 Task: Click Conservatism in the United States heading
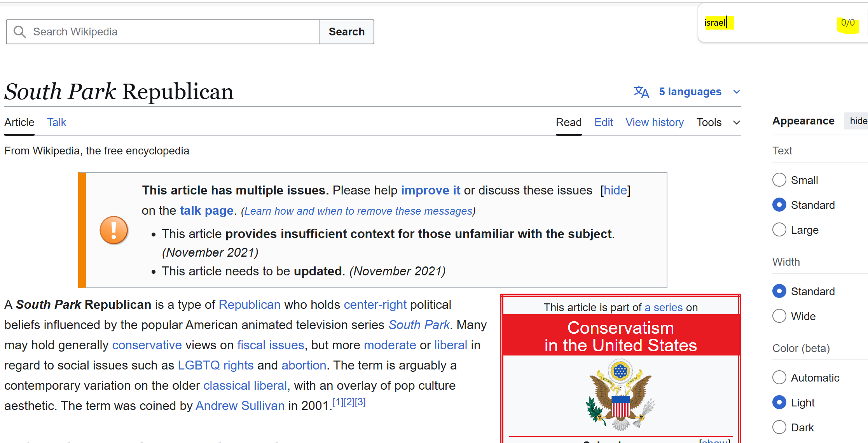620,336
